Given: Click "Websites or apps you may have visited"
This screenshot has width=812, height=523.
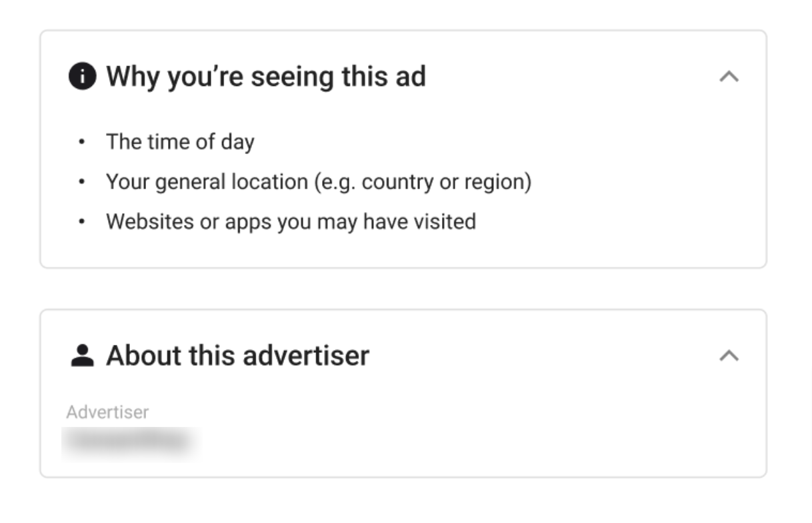Looking at the screenshot, I should point(291,221).
